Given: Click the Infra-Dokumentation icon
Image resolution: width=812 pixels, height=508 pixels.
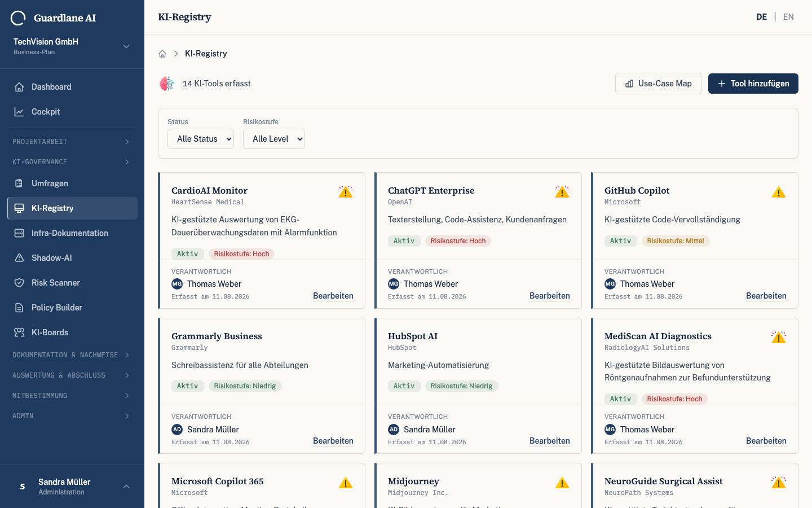Looking at the screenshot, I should (19, 233).
